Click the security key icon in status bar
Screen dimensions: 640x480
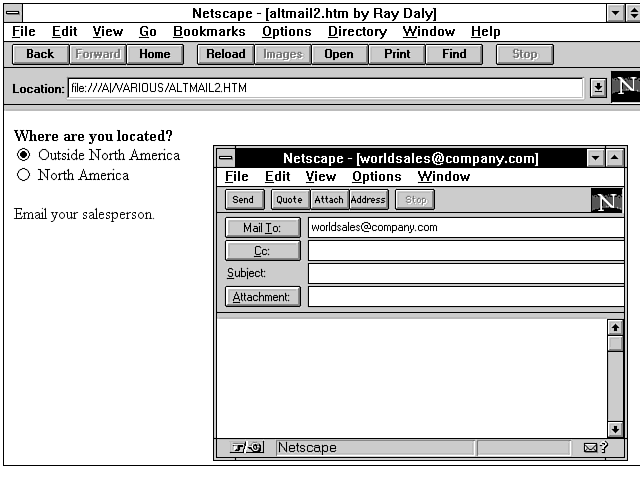click(246, 448)
